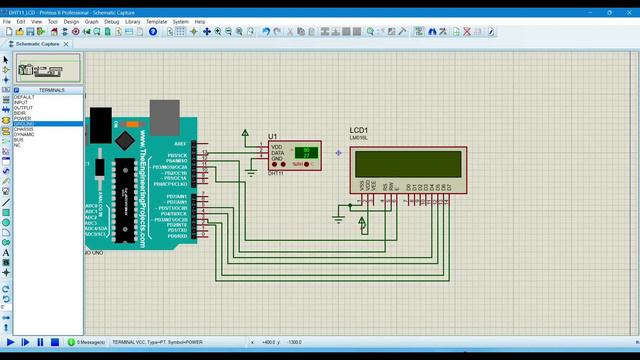Open the Debug menu
The image size is (640, 360).
(x=111, y=22)
